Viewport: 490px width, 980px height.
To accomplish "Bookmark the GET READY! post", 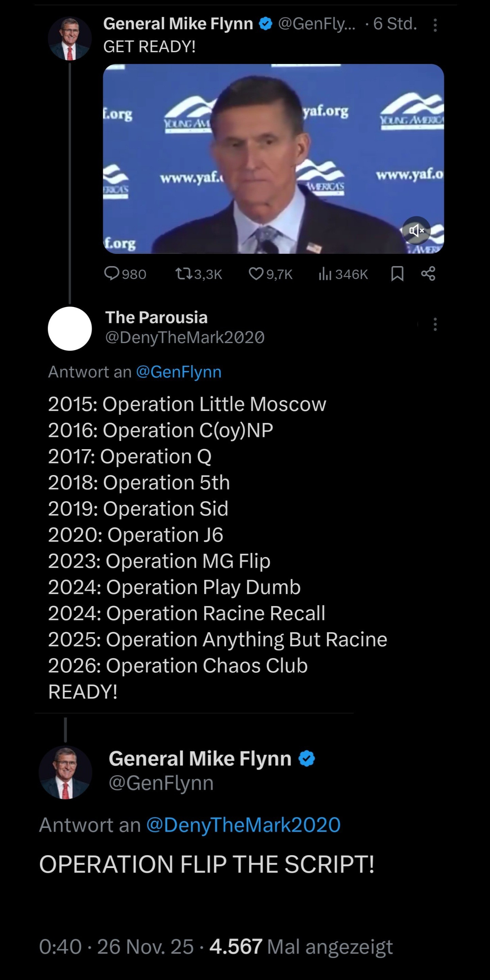I will coord(397,274).
